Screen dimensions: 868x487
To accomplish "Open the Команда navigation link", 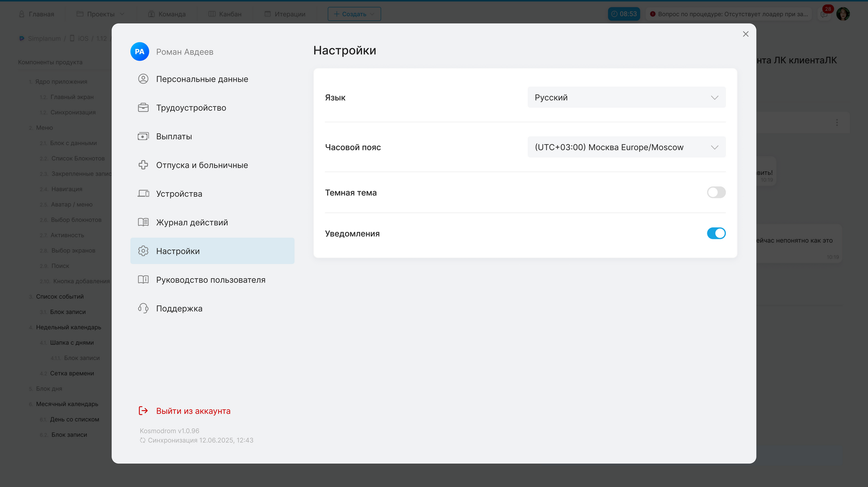I will pos(167,14).
